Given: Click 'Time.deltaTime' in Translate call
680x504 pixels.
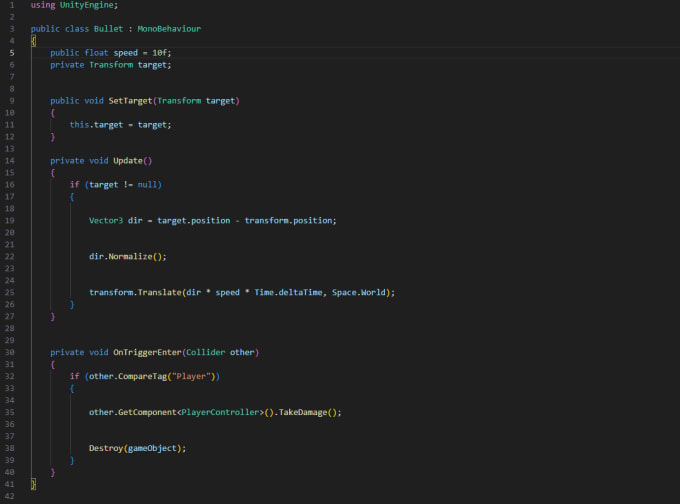Looking at the screenshot, I should click(288, 293).
